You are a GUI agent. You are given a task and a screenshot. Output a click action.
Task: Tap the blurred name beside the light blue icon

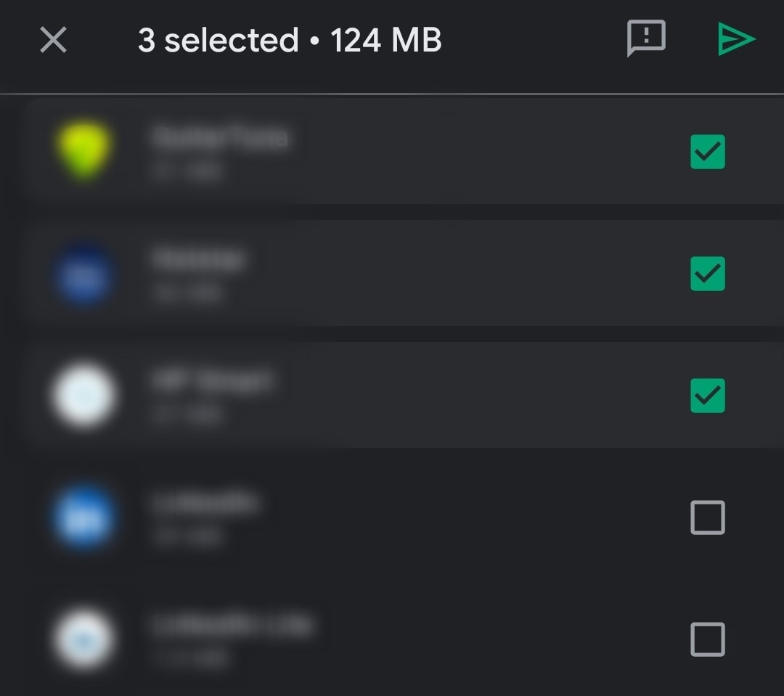click(205, 503)
